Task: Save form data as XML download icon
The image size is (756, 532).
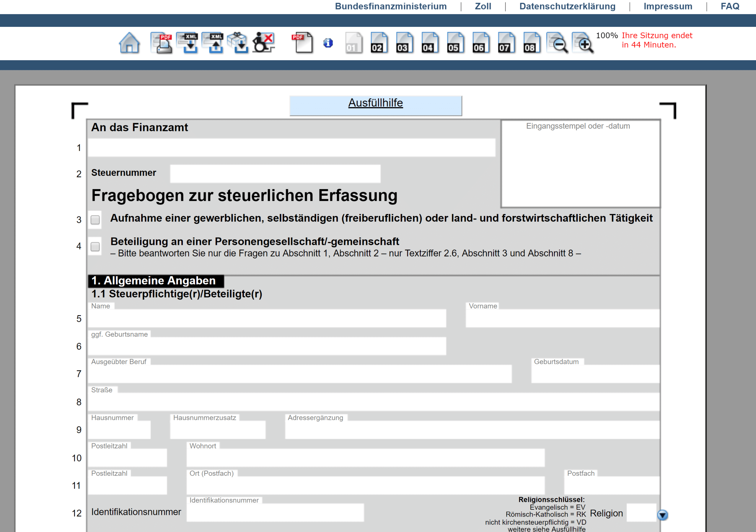Action: [x=187, y=43]
